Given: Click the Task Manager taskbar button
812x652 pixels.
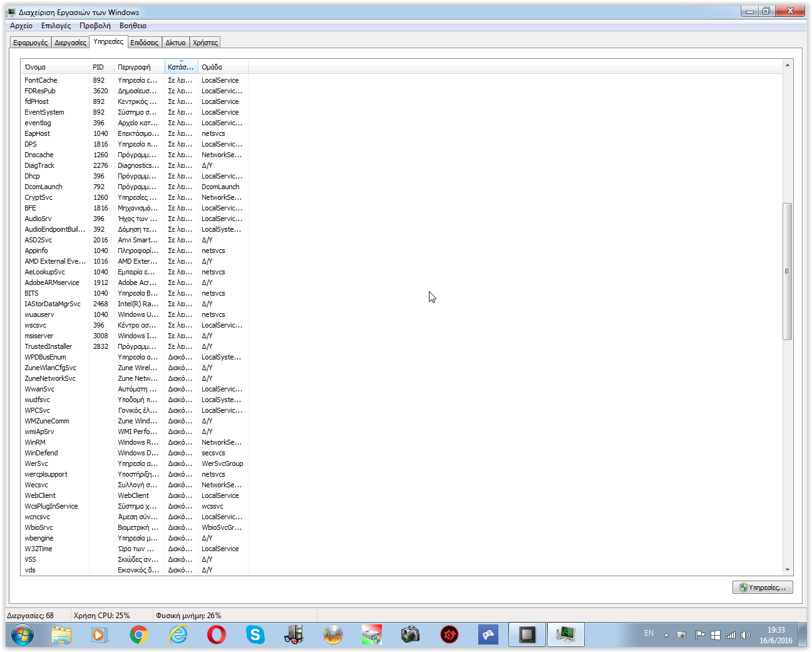Looking at the screenshot, I should (x=566, y=635).
